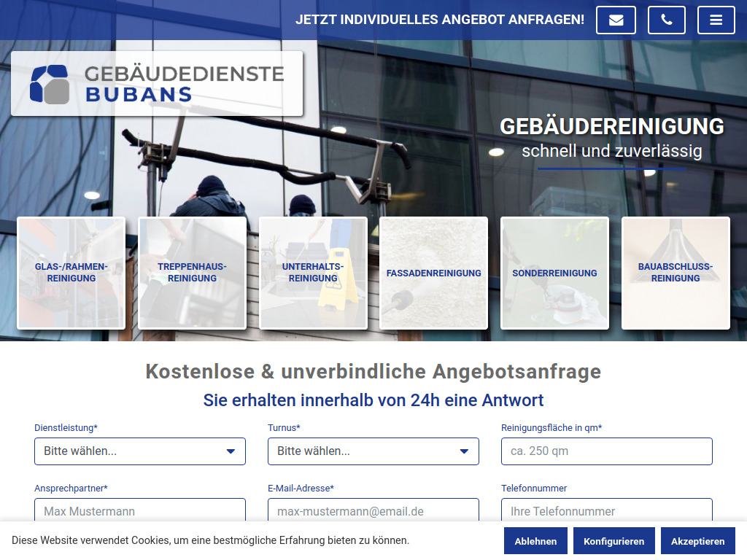Open the Bauabschluss-Reinigung category
Viewport: 747px width, 560px height.
[x=676, y=273]
